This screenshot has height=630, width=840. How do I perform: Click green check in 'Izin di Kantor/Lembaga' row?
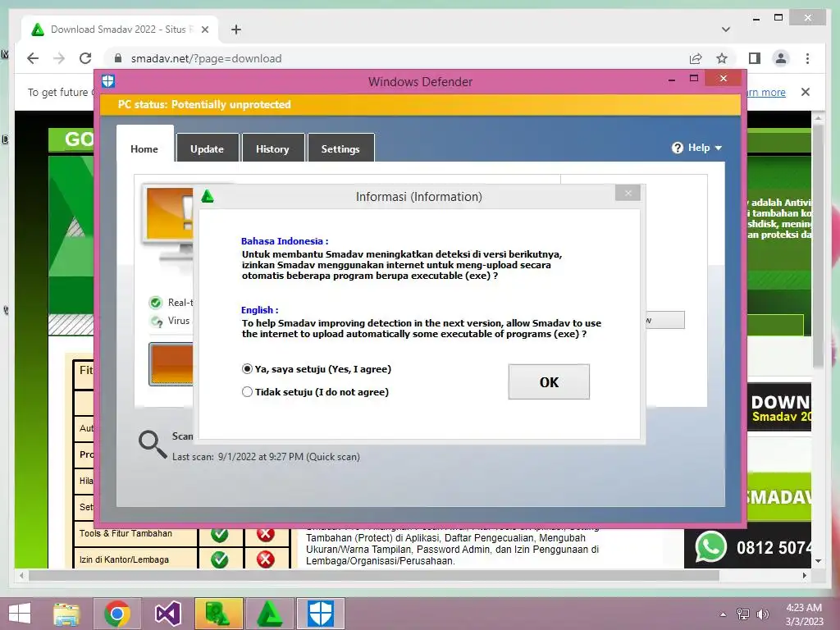point(220,559)
